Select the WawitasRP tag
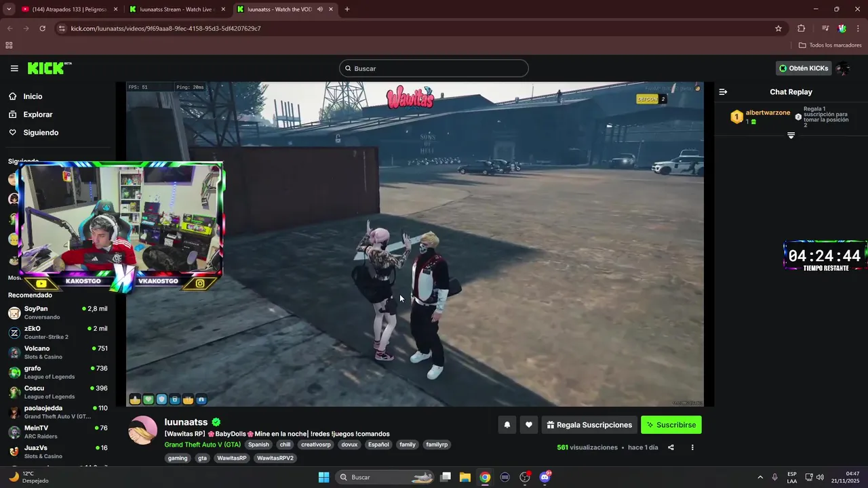 click(x=232, y=458)
